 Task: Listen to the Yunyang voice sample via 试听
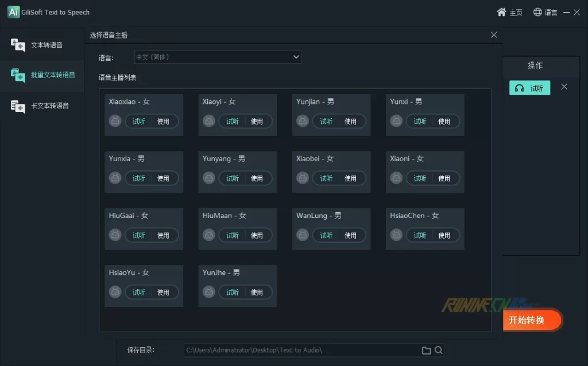233,178
